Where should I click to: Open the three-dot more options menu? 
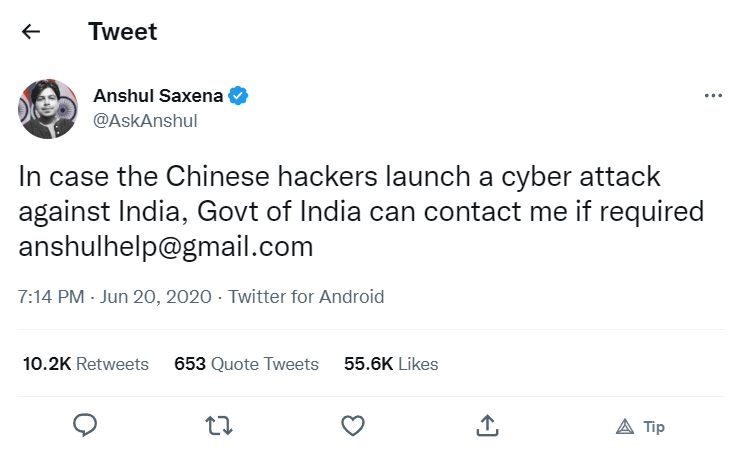pos(713,96)
